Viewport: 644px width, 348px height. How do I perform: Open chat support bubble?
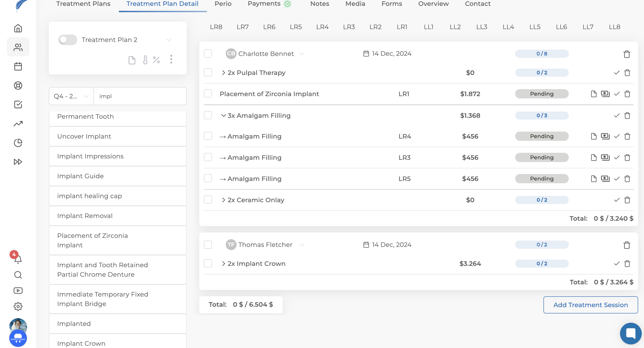pos(630,333)
